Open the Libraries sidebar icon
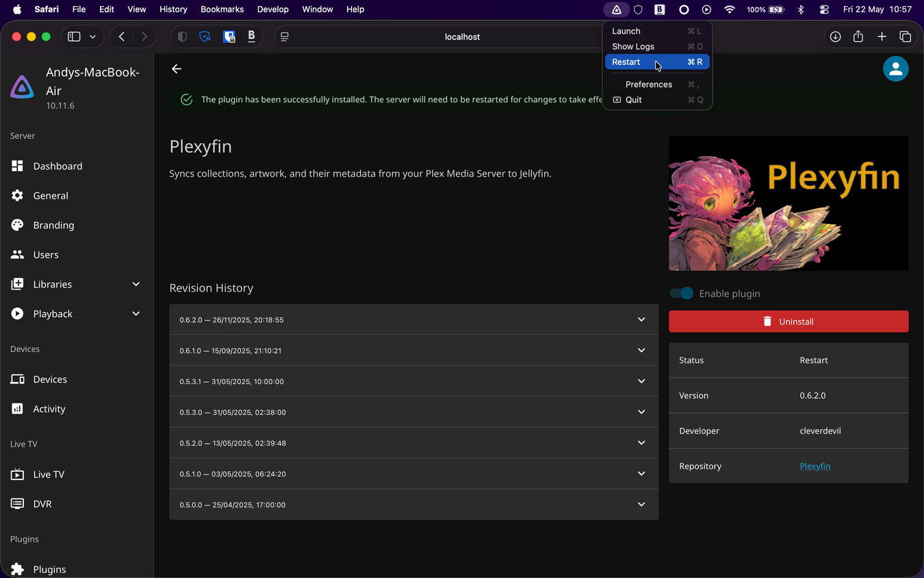Screen dimensions: 924x578 pyautogui.click(x=17, y=284)
